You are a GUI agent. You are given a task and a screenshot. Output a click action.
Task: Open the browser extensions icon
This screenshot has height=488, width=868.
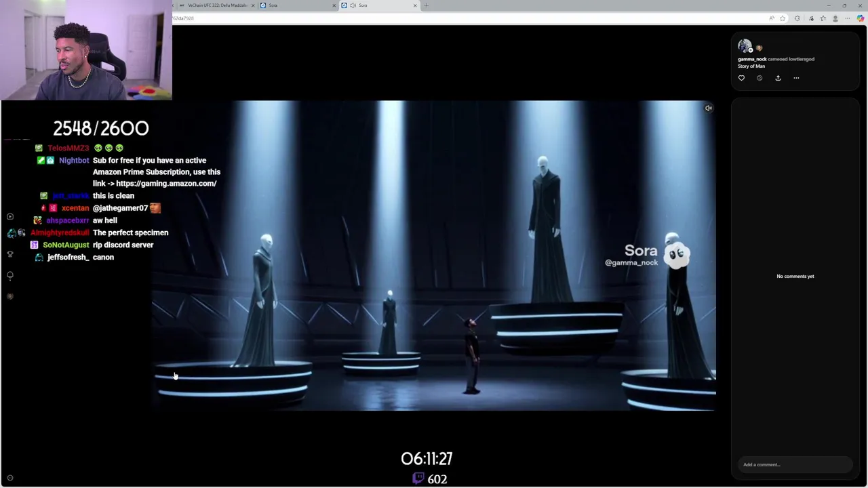(797, 18)
